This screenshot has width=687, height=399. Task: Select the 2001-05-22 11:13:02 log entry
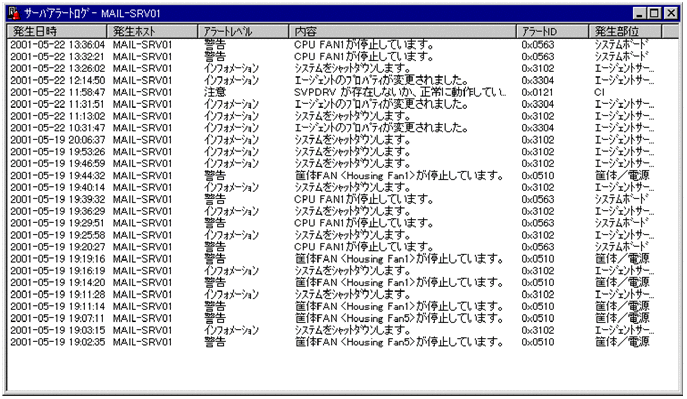pyautogui.click(x=342, y=116)
